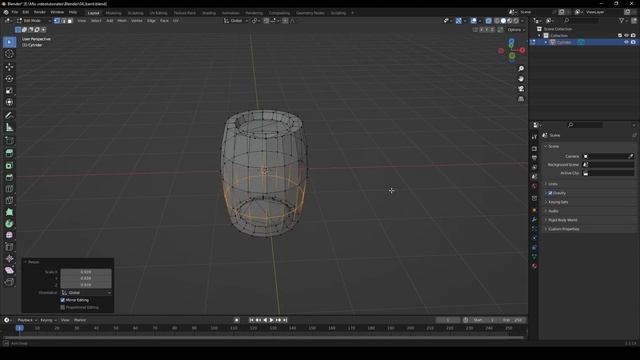
Task: Open the Render menu
Action: (40, 12)
